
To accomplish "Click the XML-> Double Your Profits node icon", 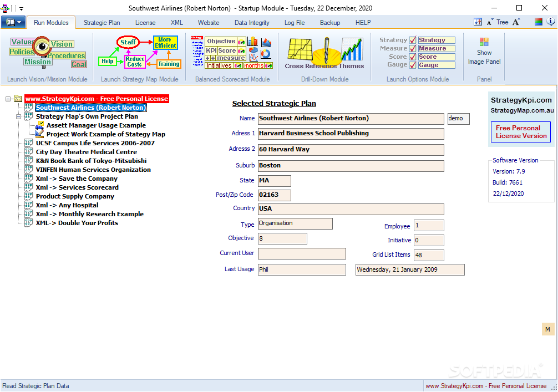I will click(x=28, y=223).
